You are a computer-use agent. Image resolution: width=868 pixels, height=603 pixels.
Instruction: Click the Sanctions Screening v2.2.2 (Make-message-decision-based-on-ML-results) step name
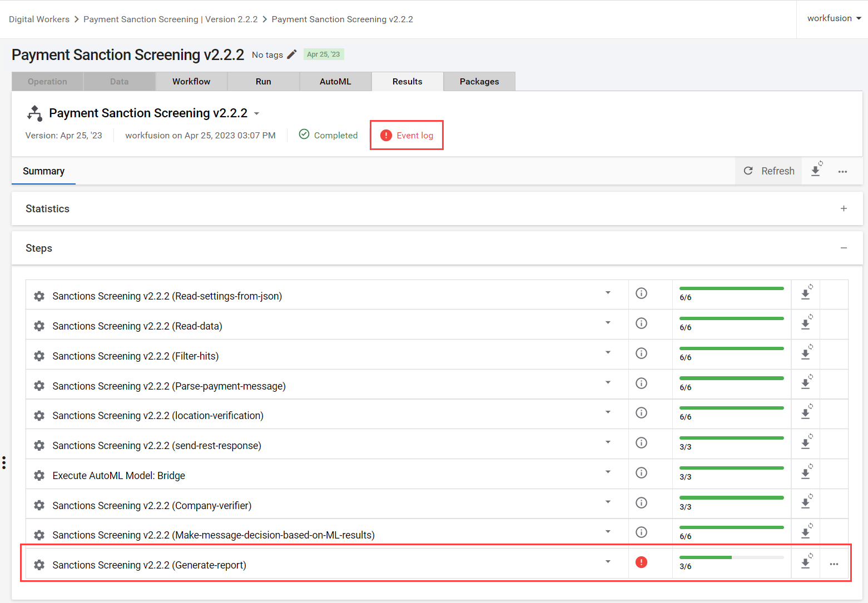point(214,535)
